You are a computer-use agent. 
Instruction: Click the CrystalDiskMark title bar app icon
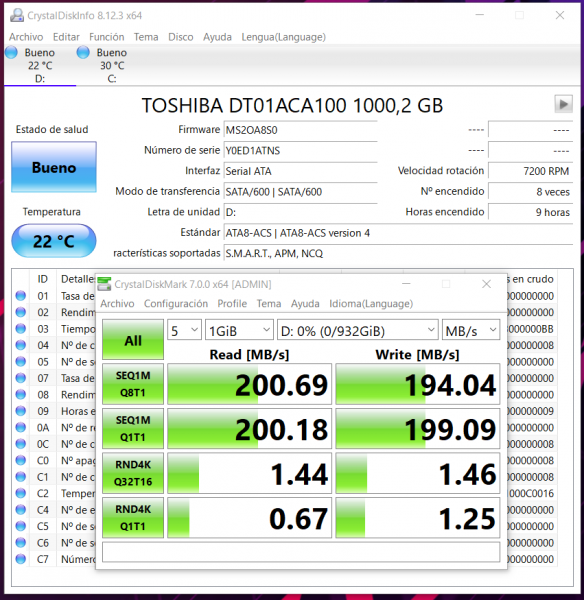pyautogui.click(x=104, y=284)
